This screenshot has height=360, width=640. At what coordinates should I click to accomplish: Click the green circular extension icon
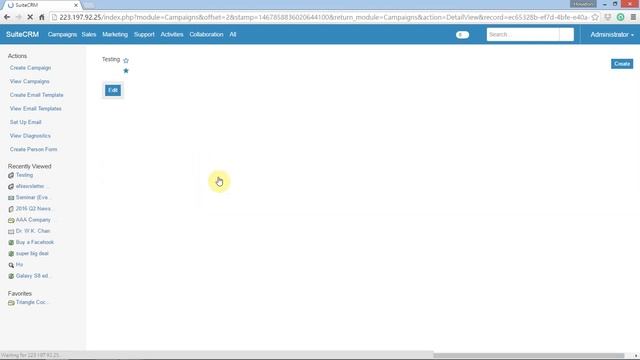click(620, 17)
